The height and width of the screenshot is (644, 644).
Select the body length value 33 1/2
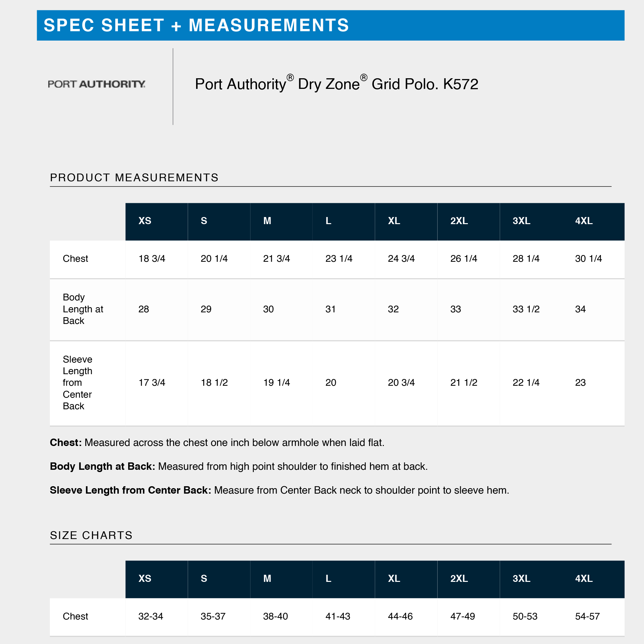pyautogui.click(x=526, y=309)
